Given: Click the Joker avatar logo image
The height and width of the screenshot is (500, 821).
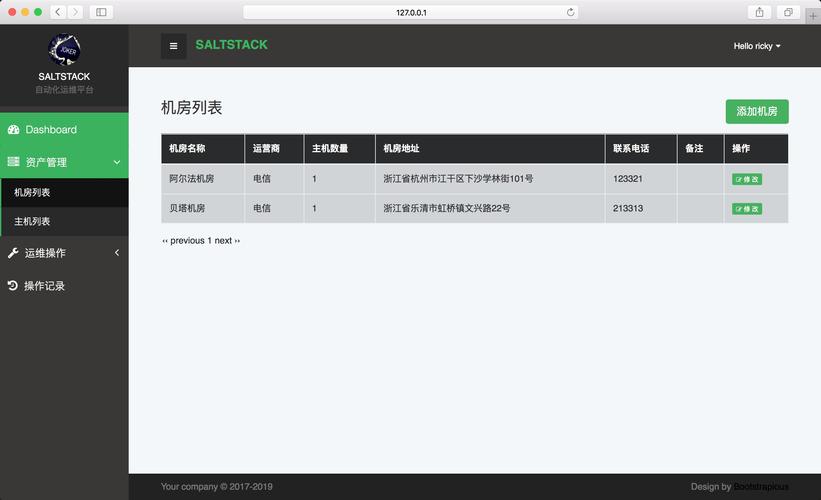Looking at the screenshot, I should tap(64, 50).
